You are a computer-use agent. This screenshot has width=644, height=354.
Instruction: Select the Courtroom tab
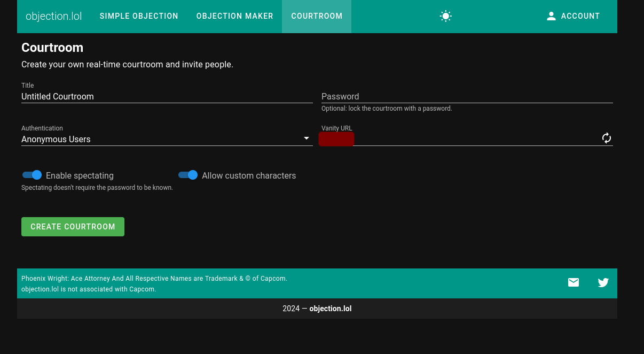(x=317, y=16)
